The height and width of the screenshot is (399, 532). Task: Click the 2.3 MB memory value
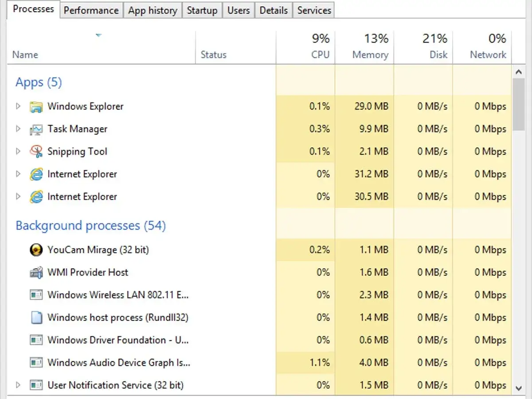[375, 295]
